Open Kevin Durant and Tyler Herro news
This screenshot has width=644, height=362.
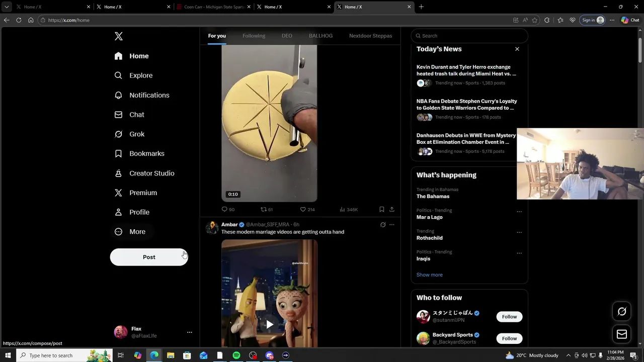coord(466,75)
